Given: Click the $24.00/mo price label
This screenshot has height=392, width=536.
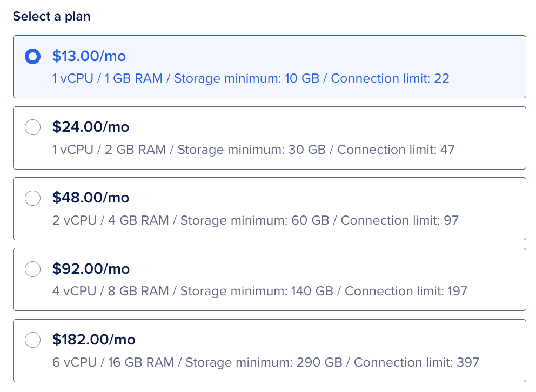Looking at the screenshot, I should pos(91,127).
